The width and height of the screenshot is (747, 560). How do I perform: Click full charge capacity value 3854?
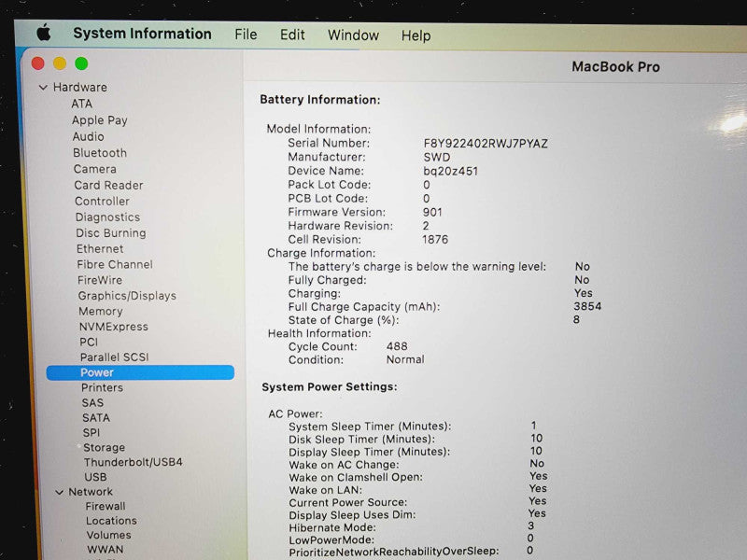[x=587, y=306]
